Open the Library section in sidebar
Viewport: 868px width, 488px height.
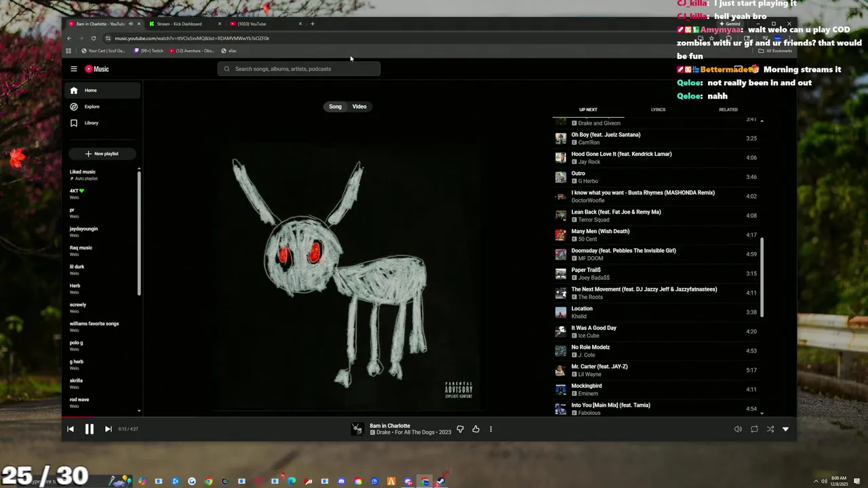(x=102, y=123)
